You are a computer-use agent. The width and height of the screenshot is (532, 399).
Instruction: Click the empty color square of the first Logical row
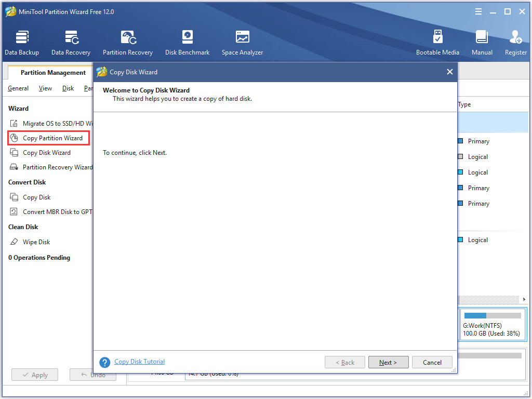(460, 156)
